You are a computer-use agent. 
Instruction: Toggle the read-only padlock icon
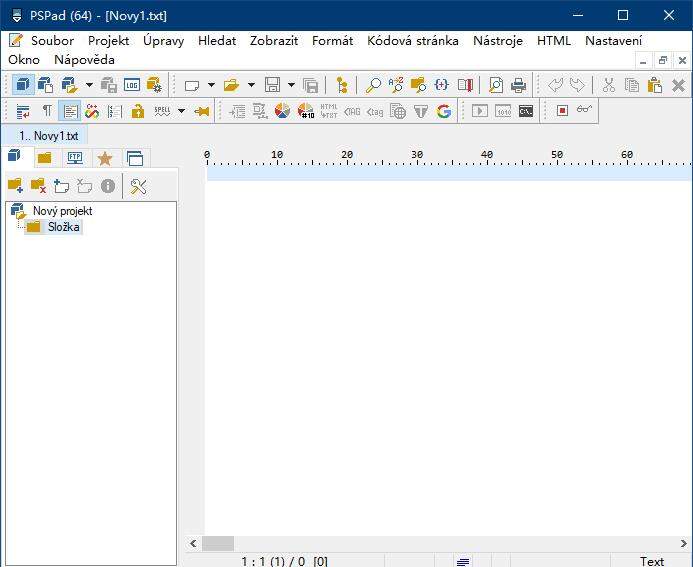[138, 111]
